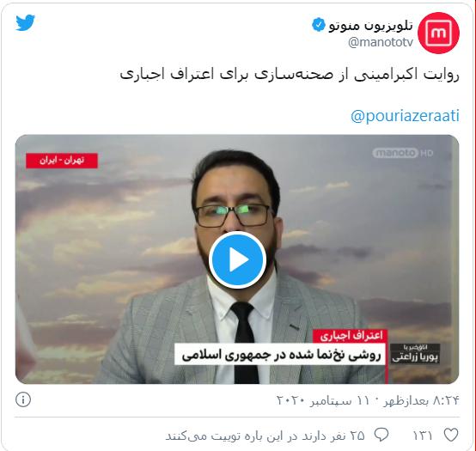Click the تهران - ایران location label
Viewport: 476px width, 451px height.
tap(62, 161)
